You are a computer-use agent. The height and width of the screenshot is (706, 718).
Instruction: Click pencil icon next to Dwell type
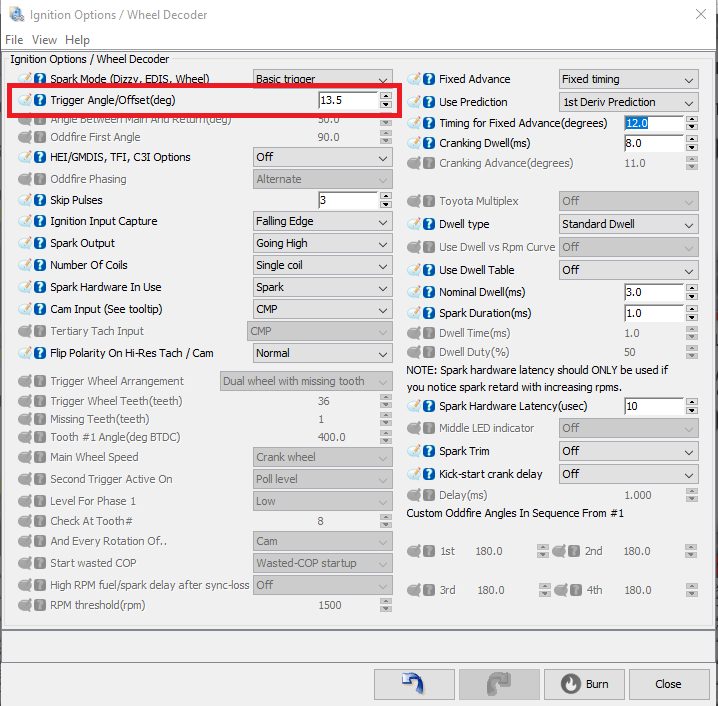[414, 224]
